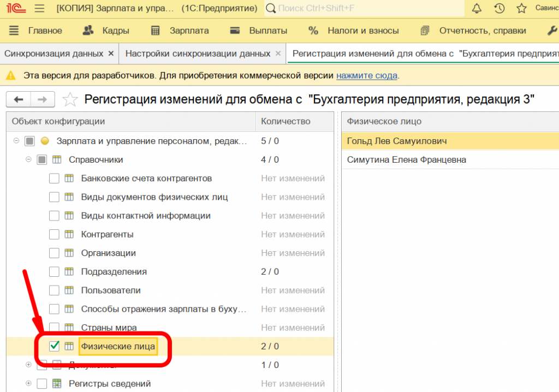This screenshot has width=559, height=392.
Task: Check the Пользователи checkbox
Action: pyautogui.click(x=54, y=290)
